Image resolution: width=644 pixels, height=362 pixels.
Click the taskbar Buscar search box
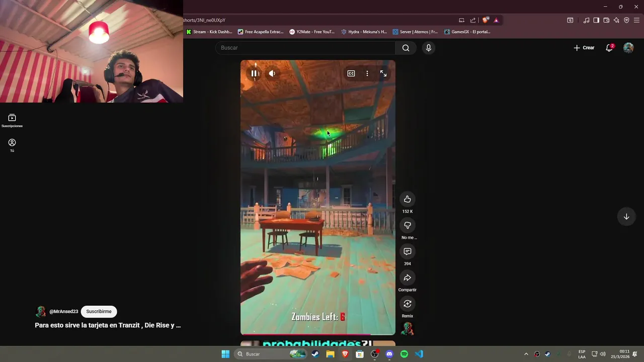tap(271, 354)
